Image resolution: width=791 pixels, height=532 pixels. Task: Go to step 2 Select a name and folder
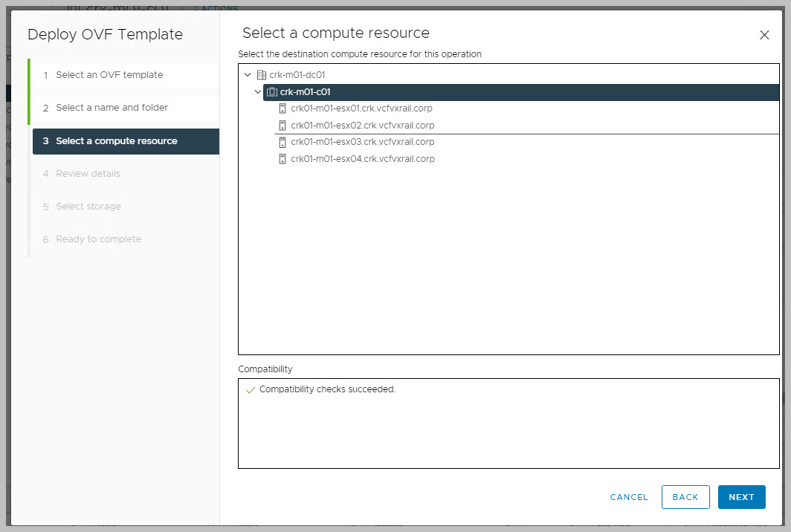coord(112,108)
